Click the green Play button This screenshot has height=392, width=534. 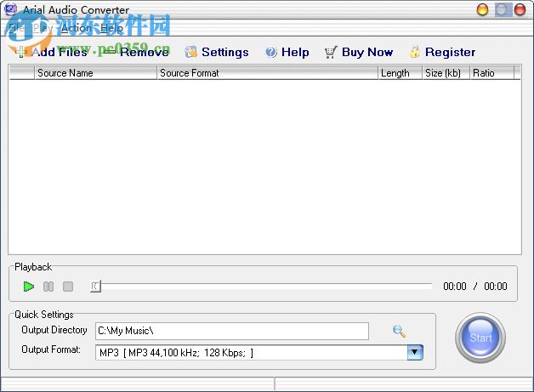(29, 287)
